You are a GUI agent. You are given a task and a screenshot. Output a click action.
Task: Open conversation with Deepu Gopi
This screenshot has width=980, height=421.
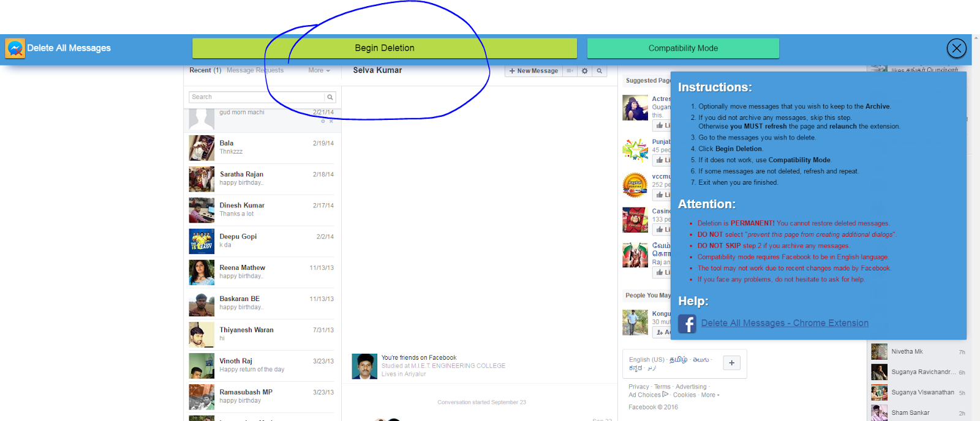click(x=262, y=242)
